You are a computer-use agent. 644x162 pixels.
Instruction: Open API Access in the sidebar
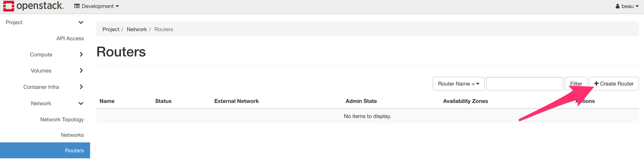pos(70,38)
